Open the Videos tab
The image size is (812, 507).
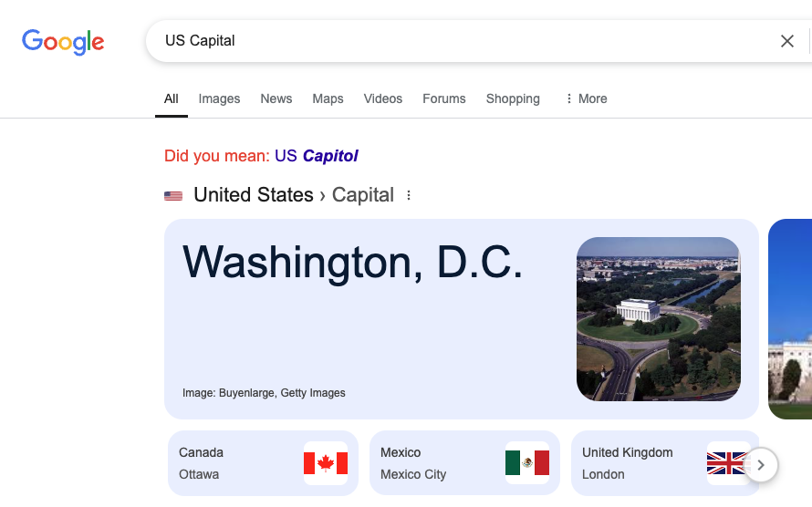383,98
